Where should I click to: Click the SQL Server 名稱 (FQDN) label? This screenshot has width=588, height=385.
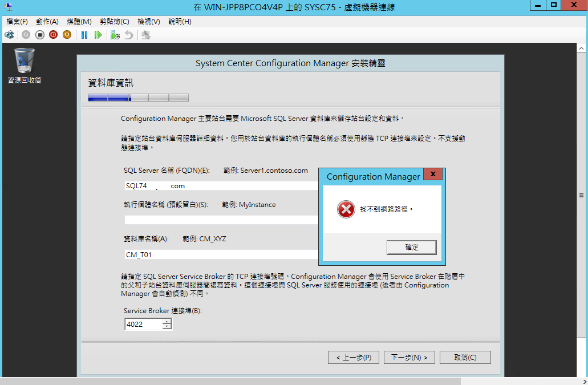pos(167,171)
